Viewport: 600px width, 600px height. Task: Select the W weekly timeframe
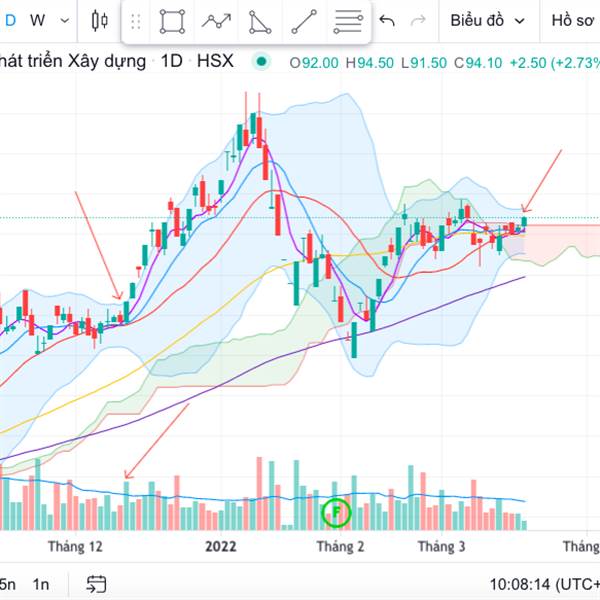37,20
